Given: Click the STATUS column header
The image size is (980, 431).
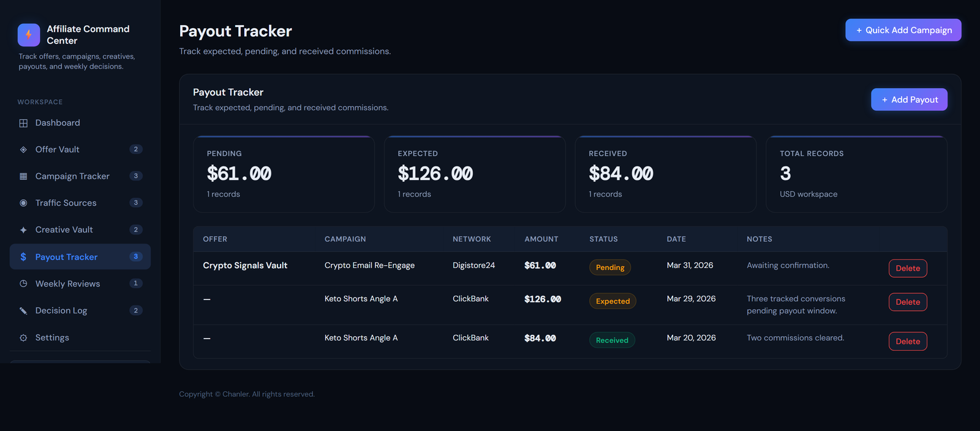Looking at the screenshot, I should [x=603, y=239].
